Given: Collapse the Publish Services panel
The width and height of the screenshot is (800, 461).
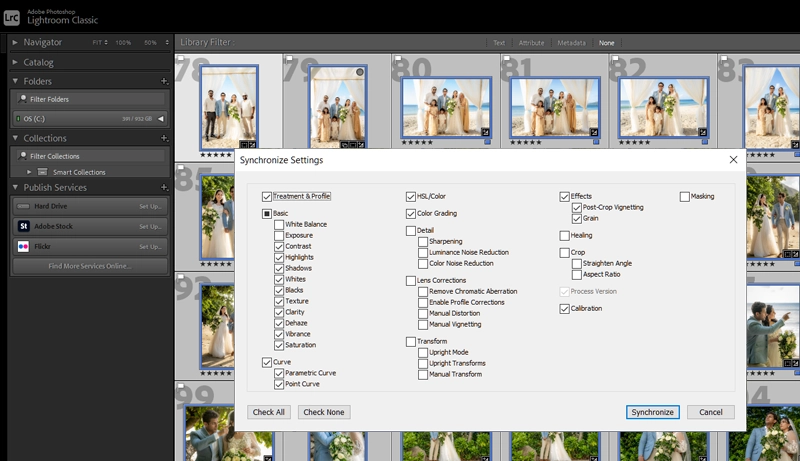Looking at the screenshot, I should (15, 188).
